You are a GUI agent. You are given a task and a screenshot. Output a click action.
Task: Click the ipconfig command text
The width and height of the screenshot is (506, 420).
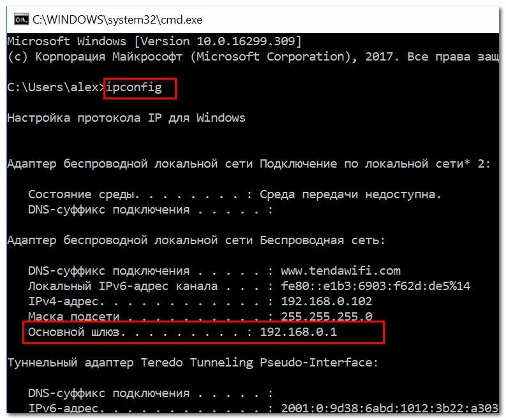tap(134, 88)
